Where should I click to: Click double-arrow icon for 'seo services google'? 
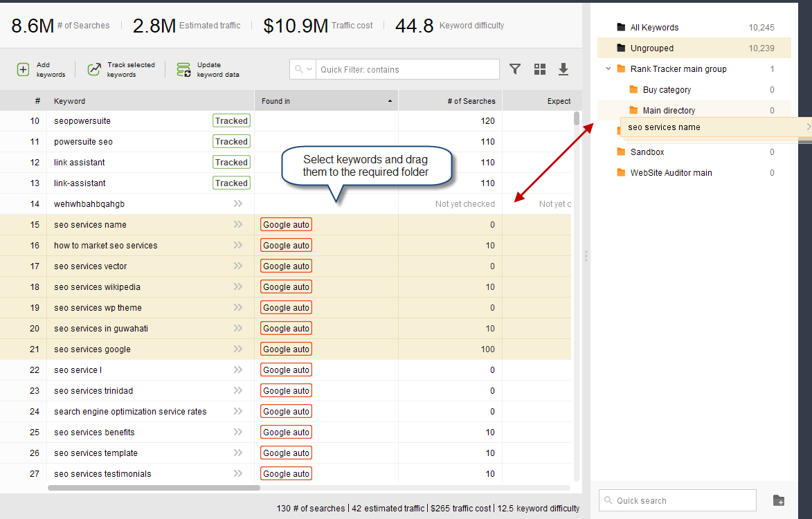click(x=238, y=349)
